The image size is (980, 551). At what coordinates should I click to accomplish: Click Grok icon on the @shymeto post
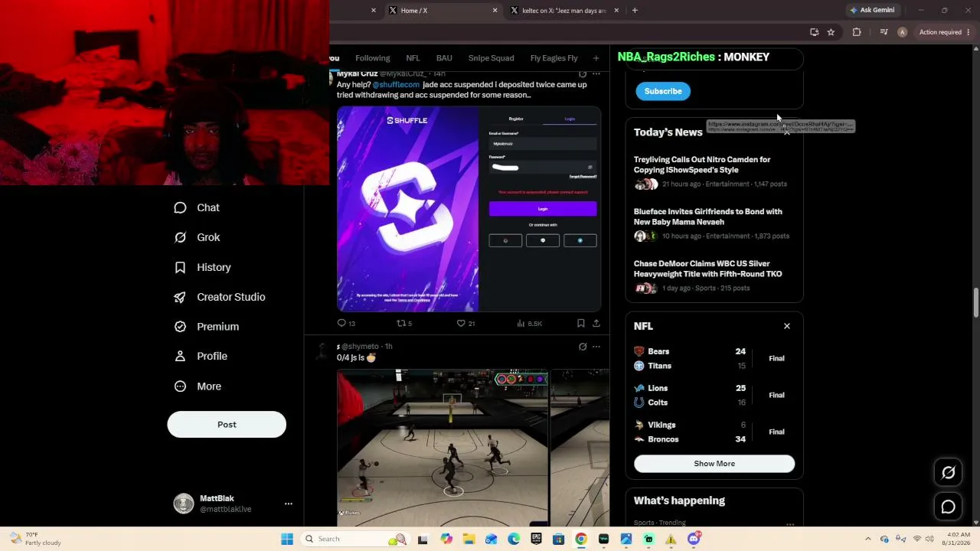583,347
